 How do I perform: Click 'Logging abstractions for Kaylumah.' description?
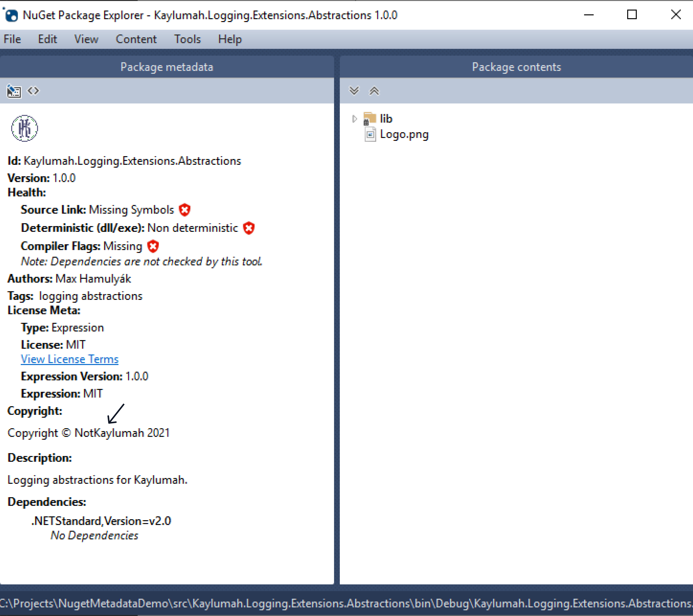click(x=97, y=480)
